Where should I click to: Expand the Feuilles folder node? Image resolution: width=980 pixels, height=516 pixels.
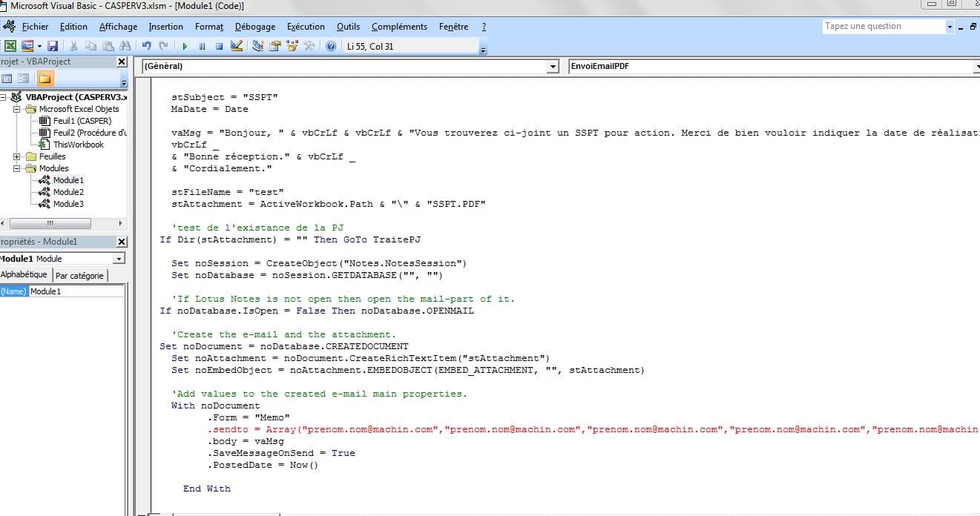pyautogui.click(x=17, y=156)
